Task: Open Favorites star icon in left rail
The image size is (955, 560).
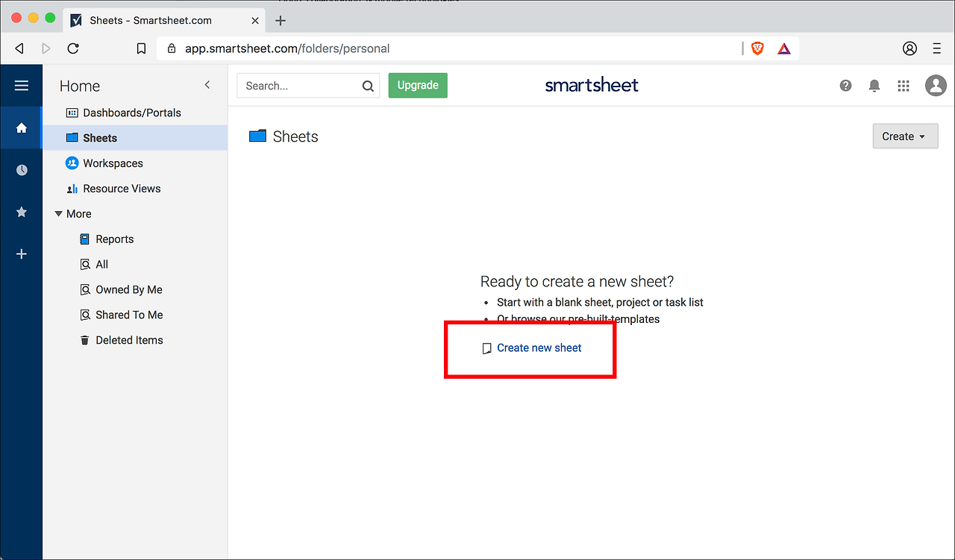Action: pyautogui.click(x=22, y=213)
